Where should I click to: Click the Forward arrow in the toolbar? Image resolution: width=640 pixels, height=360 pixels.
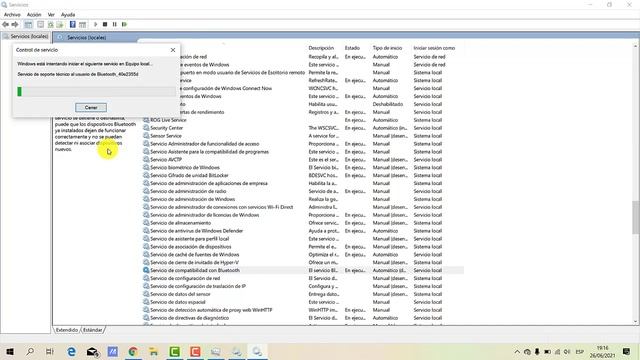pyautogui.click(x=15, y=24)
